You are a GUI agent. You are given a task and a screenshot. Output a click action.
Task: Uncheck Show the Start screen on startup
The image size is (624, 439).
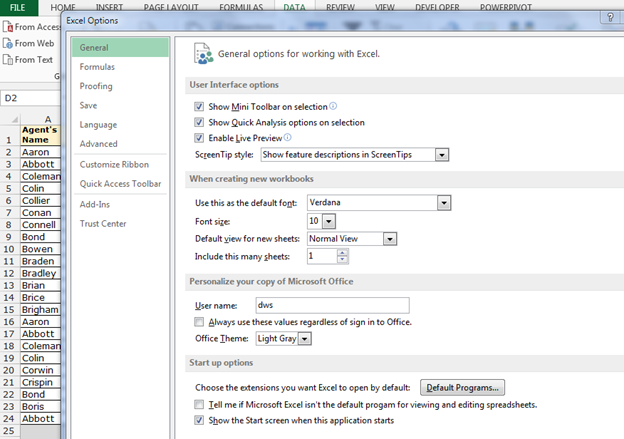(199, 420)
